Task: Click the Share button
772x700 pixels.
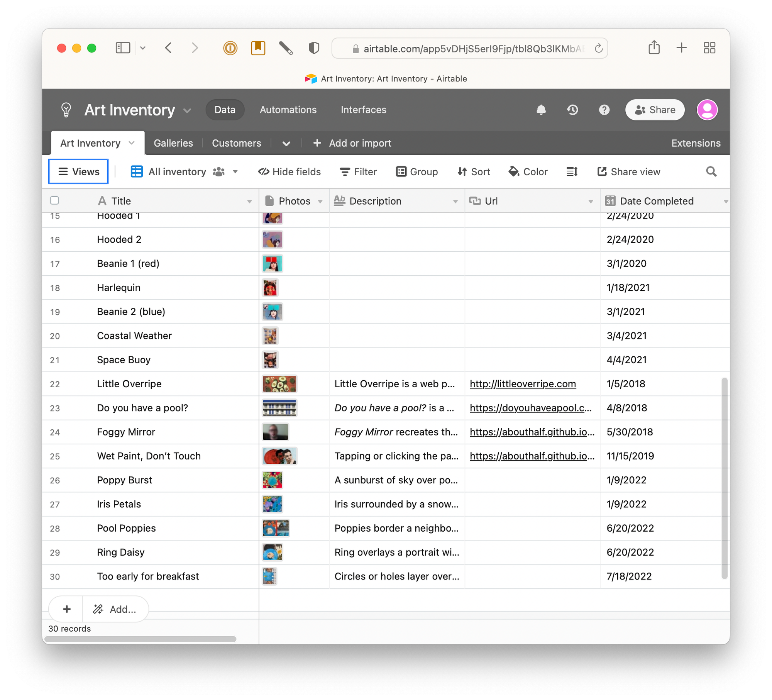Action: [x=655, y=110]
